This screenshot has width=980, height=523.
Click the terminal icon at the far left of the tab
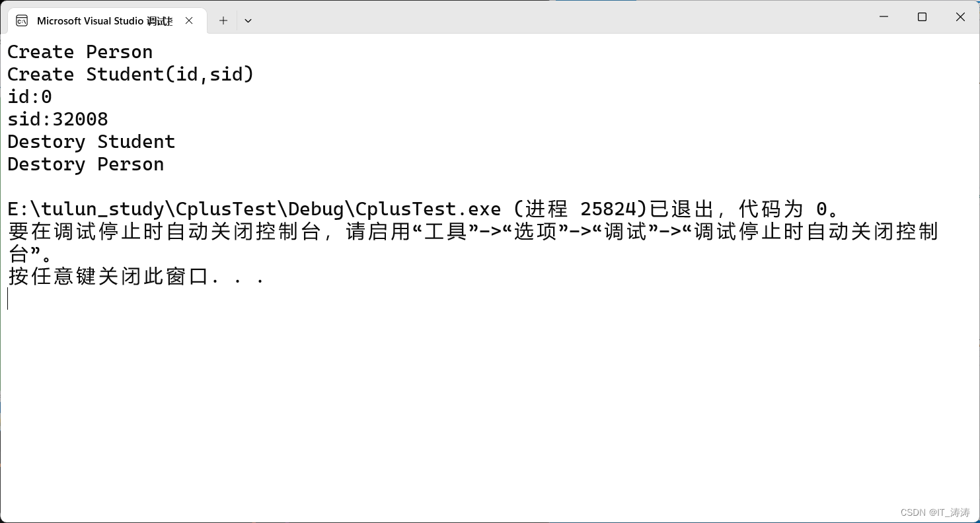pos(20,20)
